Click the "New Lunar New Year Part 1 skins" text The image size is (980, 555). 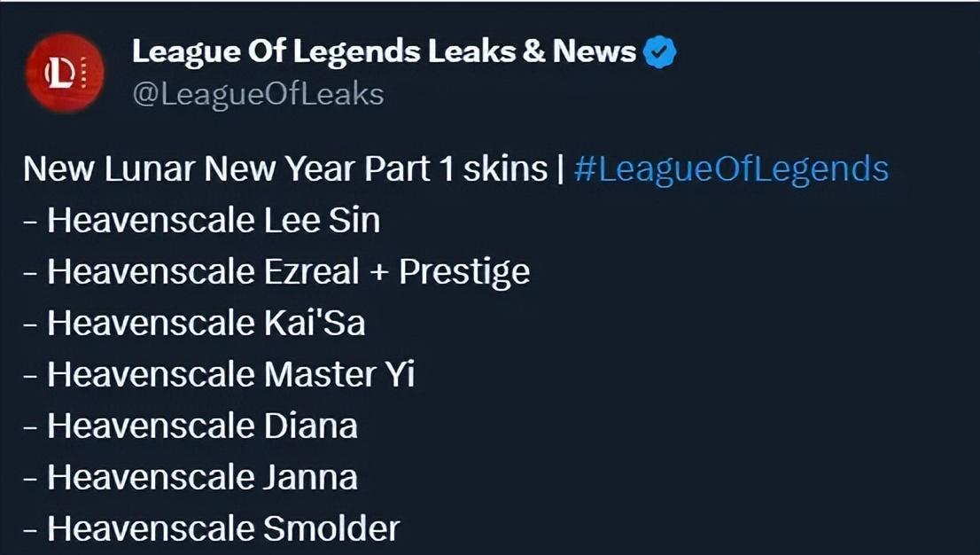tap(285, 168)
